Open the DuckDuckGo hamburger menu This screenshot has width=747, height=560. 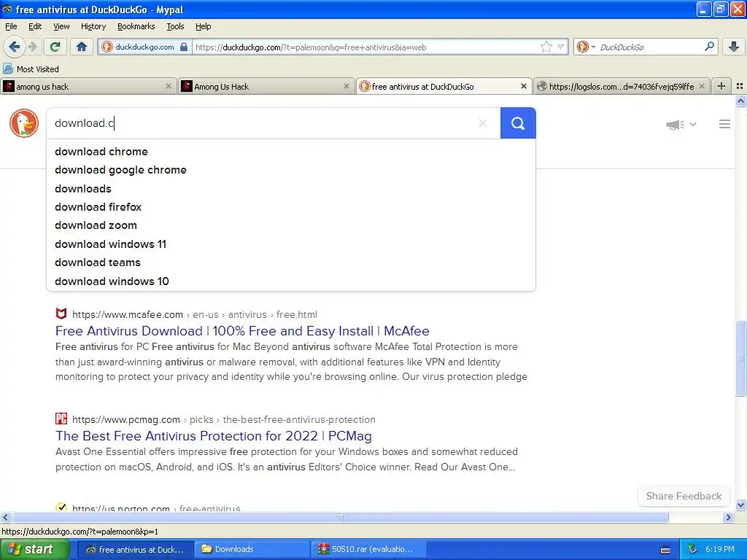[x=724, y=124]
